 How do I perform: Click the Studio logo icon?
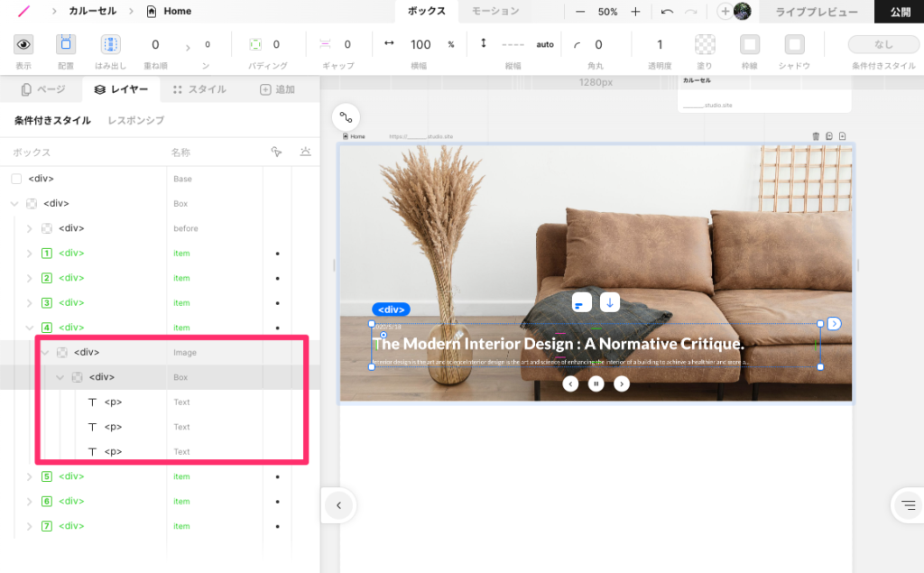click(23, 11)
